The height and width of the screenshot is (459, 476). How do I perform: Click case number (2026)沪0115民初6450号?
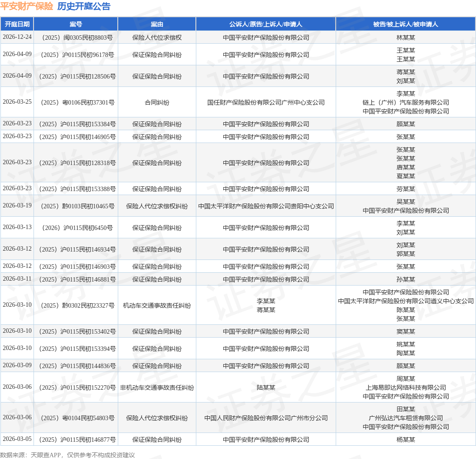click(x=75, y=228)
